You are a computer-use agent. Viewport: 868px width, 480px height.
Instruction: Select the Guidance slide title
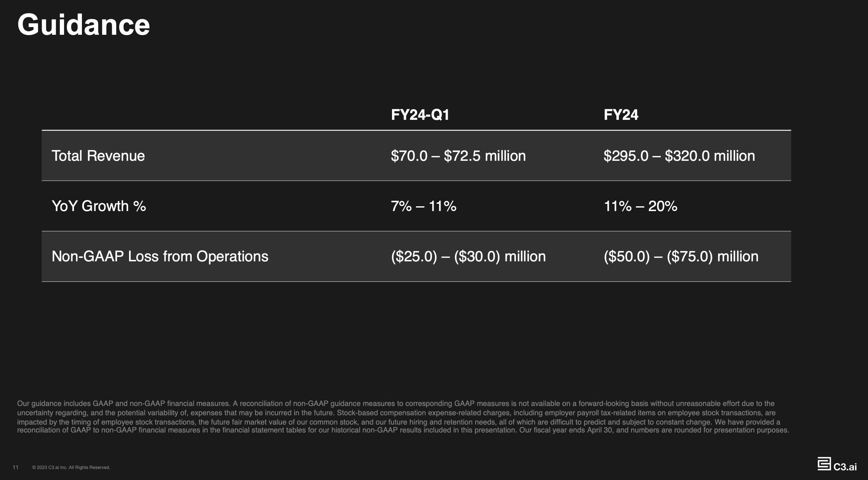pos(84,25)
